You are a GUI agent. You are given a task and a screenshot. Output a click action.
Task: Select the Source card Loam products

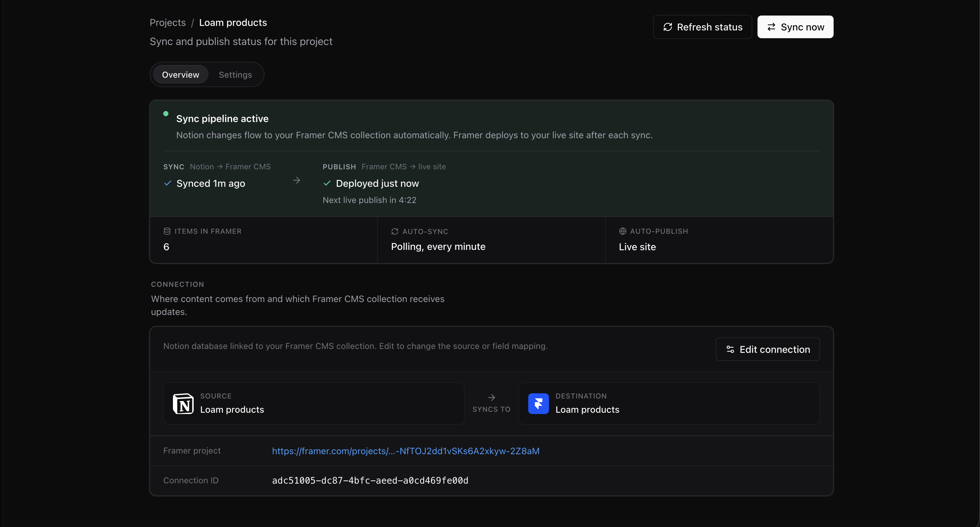pyautogui.click(x=313, y=403)
